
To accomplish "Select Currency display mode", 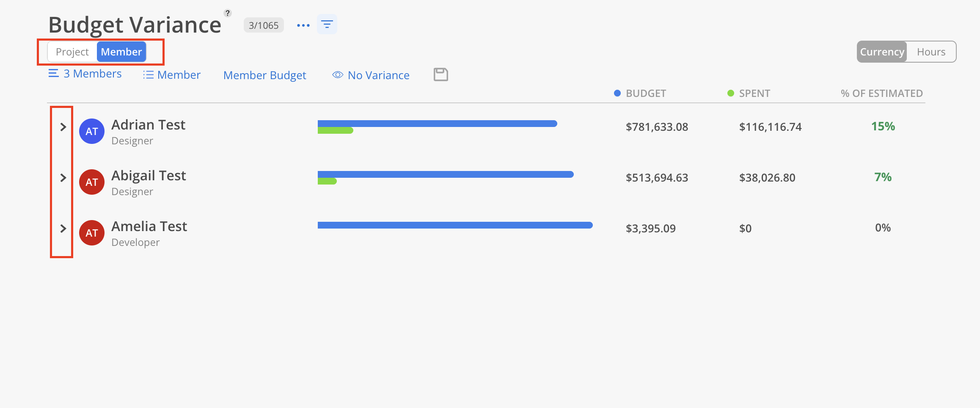I will (882, 52).
